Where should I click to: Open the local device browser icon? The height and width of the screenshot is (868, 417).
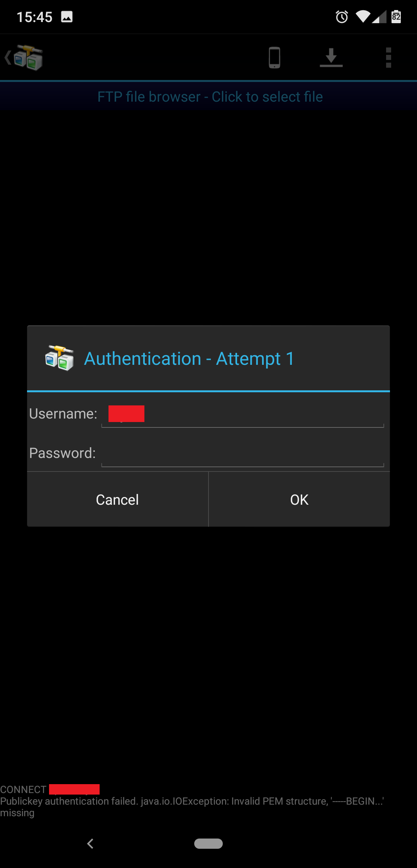point(275,58)
